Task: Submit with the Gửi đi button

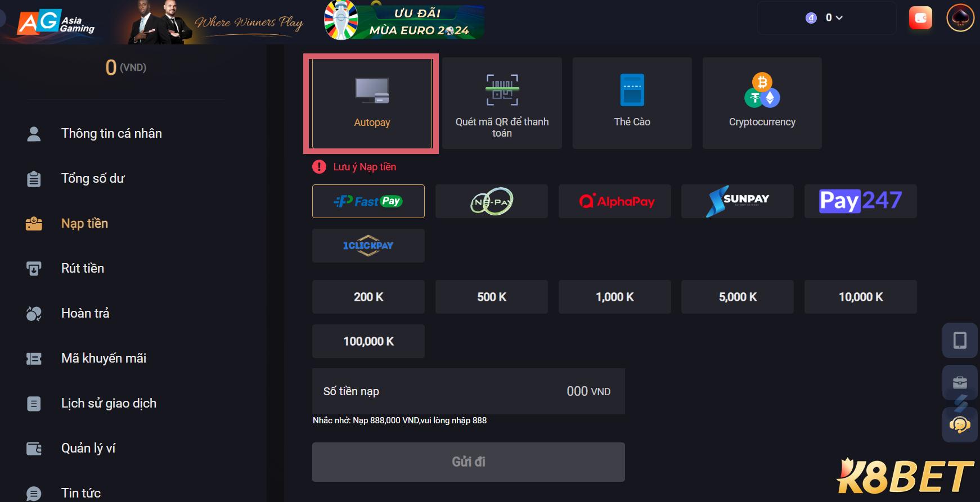Action: (469, 462)
